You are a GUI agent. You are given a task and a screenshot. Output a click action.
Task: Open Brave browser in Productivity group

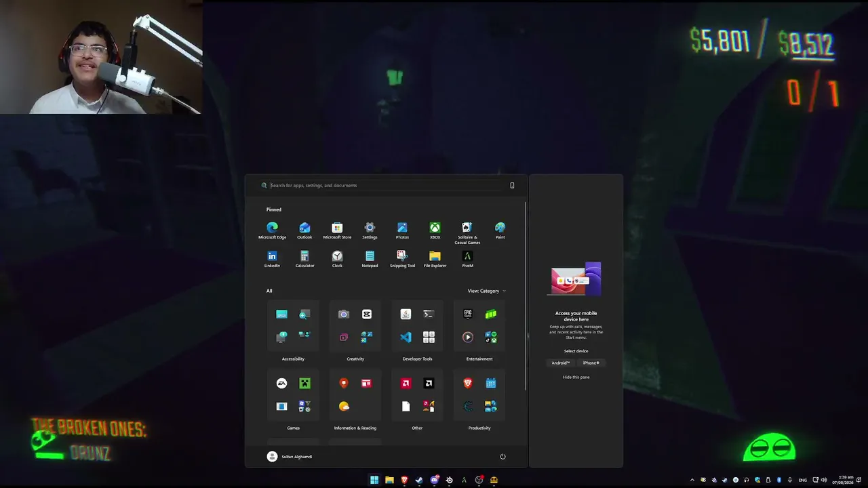click(467, 383)
